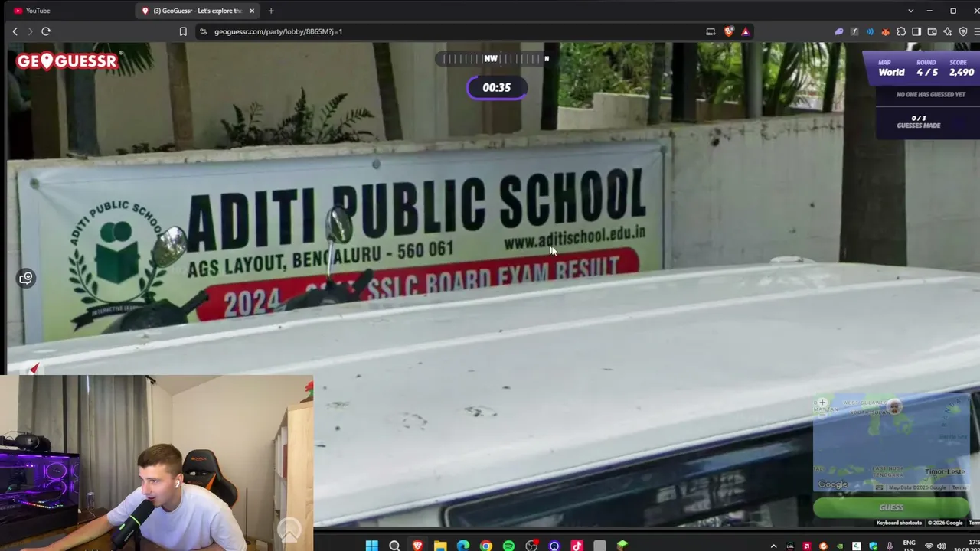Open the Brave Wallet icon
The width and height of the screenshot is (980, 551).
[x=932, y=31]
